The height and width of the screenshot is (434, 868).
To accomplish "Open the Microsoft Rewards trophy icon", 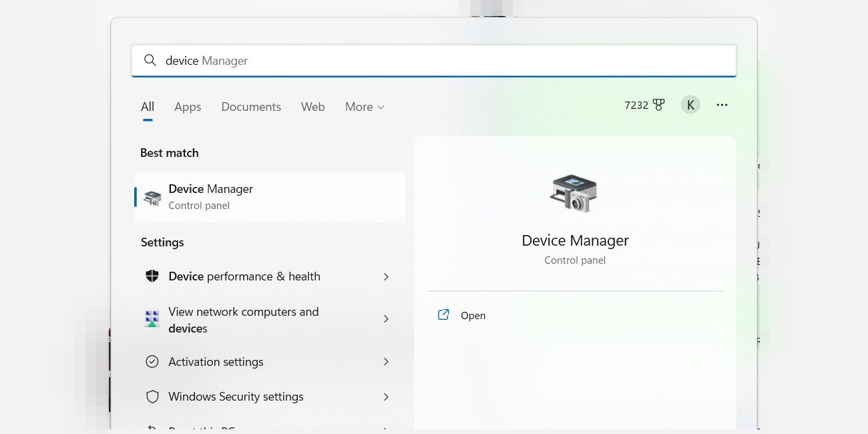I will (658, 104).
